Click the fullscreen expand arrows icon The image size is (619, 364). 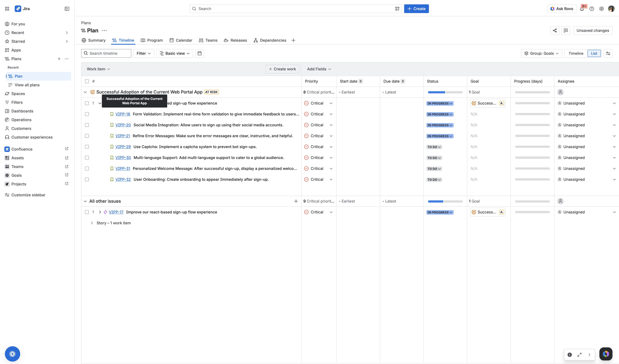click(x=580, y=355)
